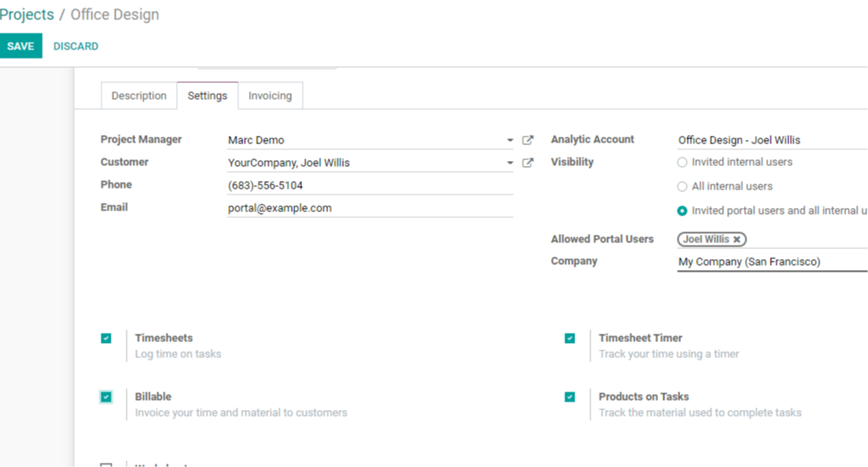Click DISCARD to cancel changes
Screen dimensions: 868x467
coord(75,46)
